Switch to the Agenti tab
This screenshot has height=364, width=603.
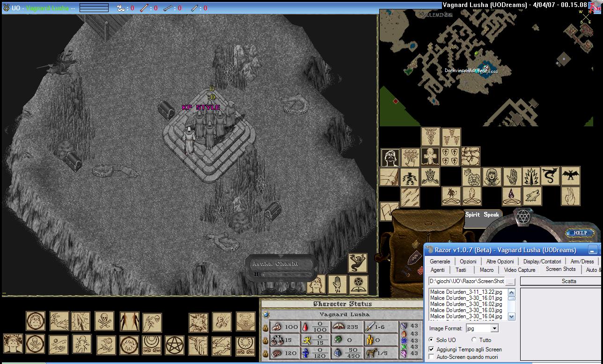point(438,269)
